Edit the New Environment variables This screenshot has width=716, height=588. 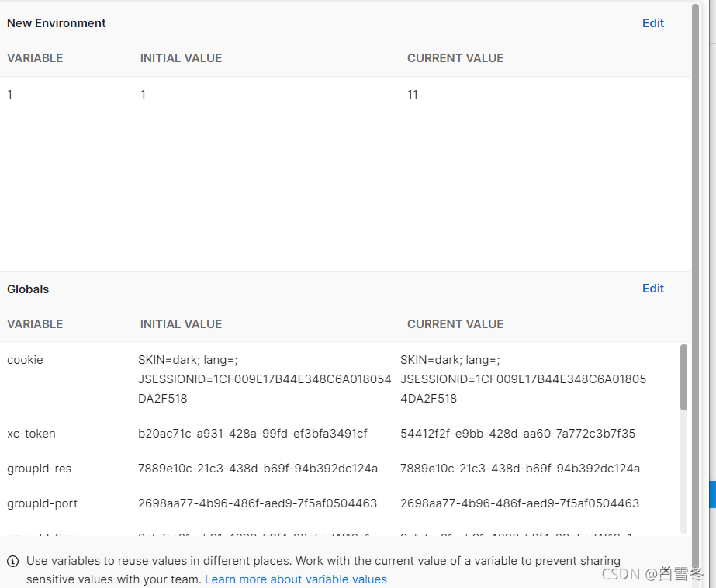pyautogui.click(x=652, y=23)
